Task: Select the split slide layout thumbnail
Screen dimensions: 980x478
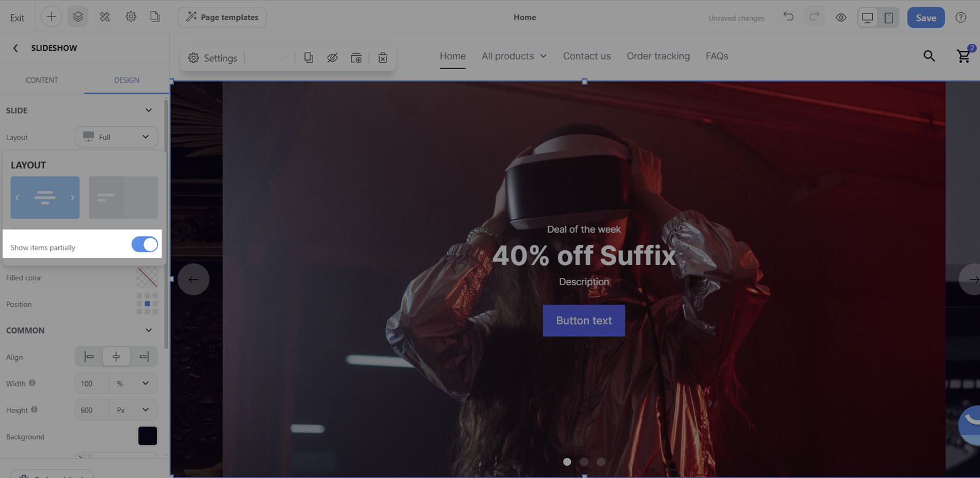Action: (123, 198)
